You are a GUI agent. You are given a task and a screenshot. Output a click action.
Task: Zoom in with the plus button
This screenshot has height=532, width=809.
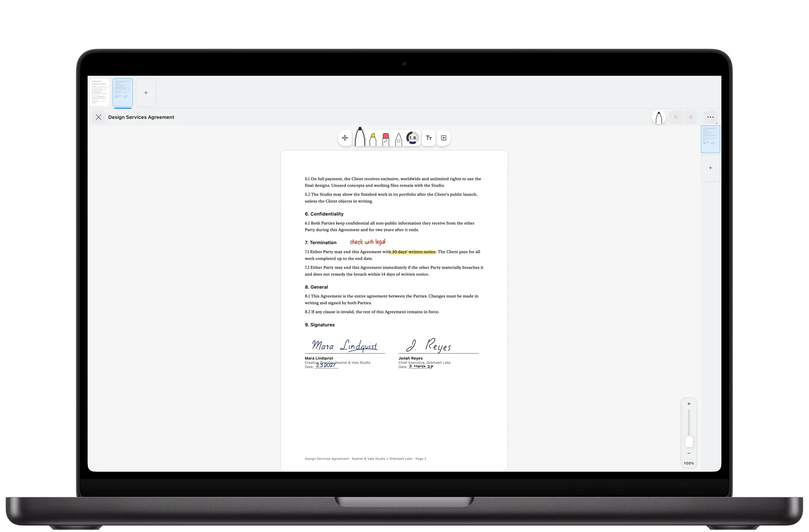tap(689, 404)
